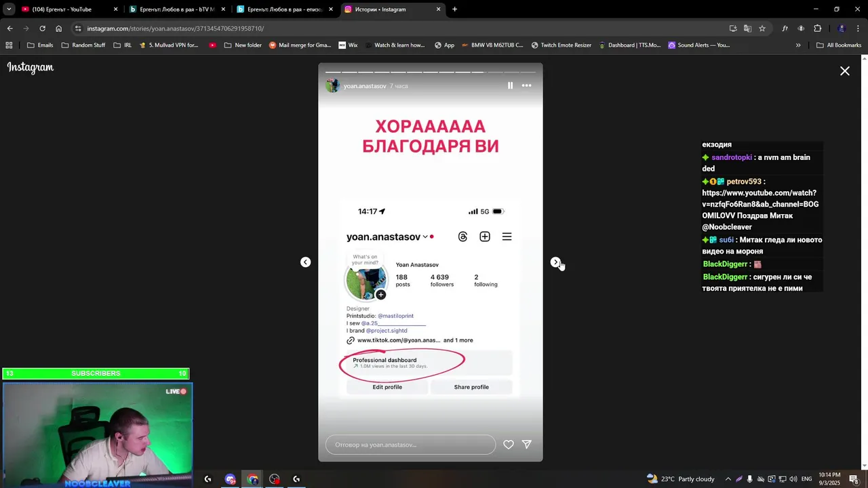Like the story with the heart icon

509,445
